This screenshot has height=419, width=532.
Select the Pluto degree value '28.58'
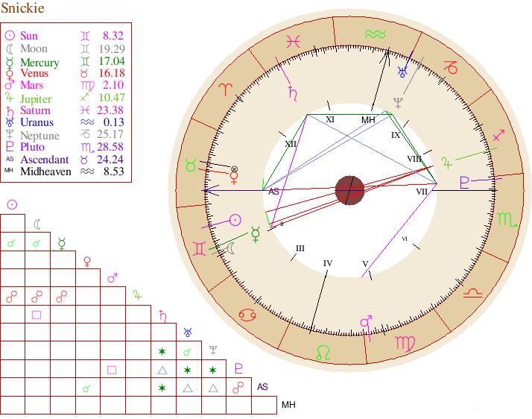[110, 147]
